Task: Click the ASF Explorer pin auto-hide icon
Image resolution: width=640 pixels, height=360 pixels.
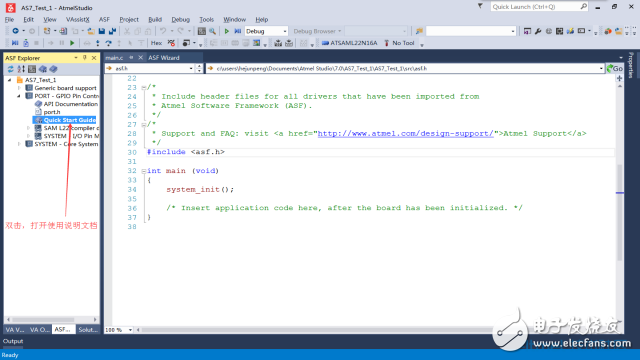Action: point(85,58)
